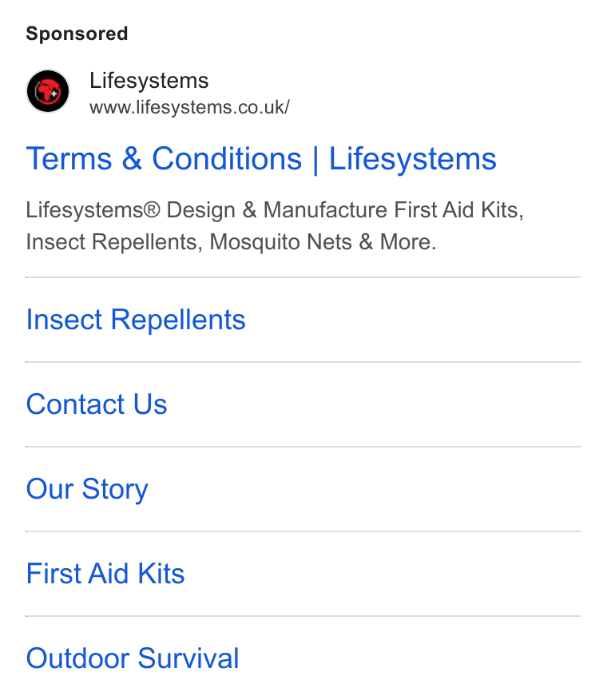Open the Insect Repellents sitelink
Image resolution: width=607 pixels, height=700 pixels.
tap(136, 320)
